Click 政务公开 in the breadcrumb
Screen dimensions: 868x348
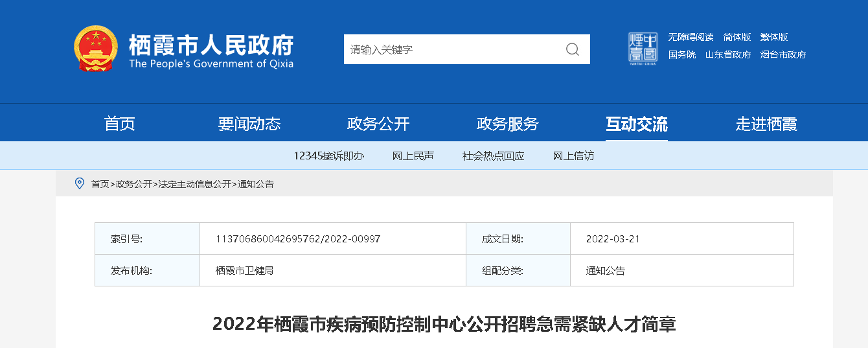pyautogui.click(x=134, y=184)
